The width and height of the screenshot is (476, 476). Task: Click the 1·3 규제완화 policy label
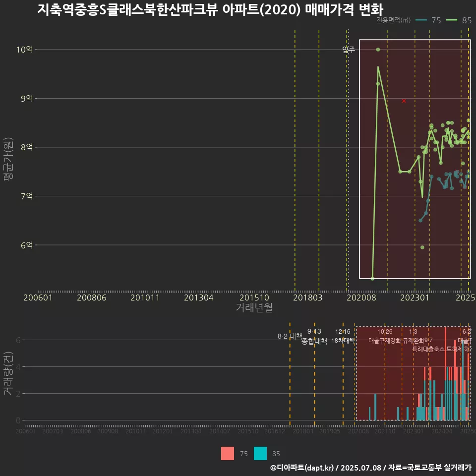(413, 336)
